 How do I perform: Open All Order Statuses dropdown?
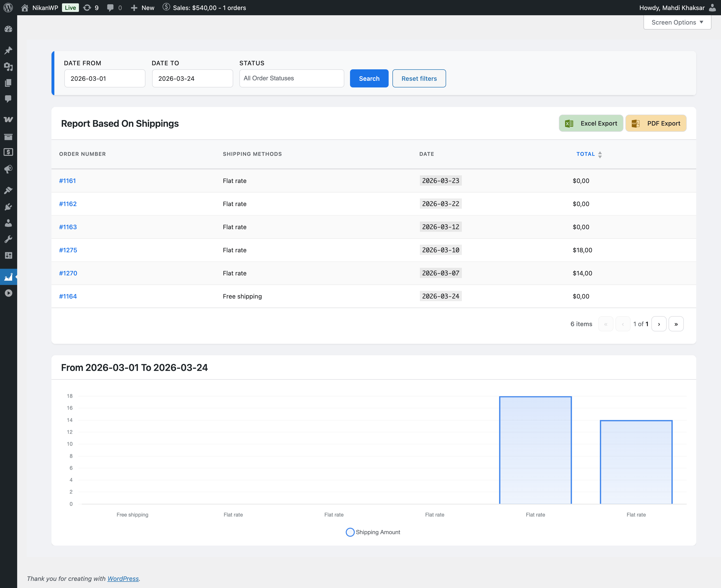point(292,78)
